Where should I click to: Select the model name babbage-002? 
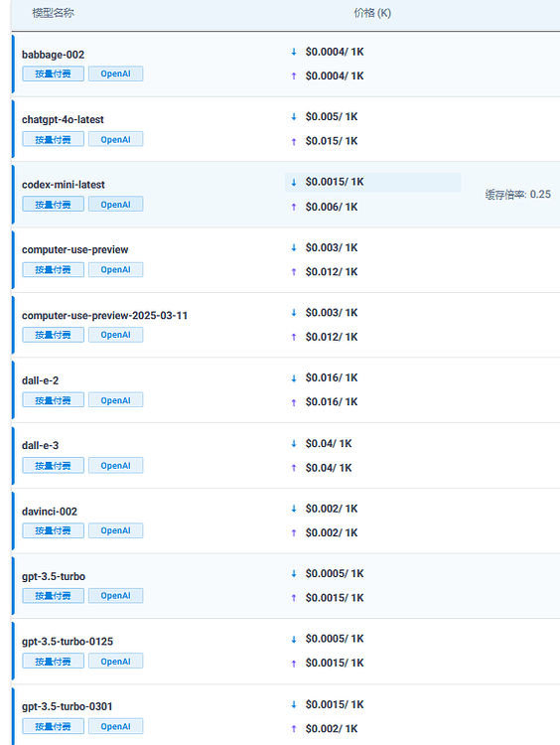(53, 55)
